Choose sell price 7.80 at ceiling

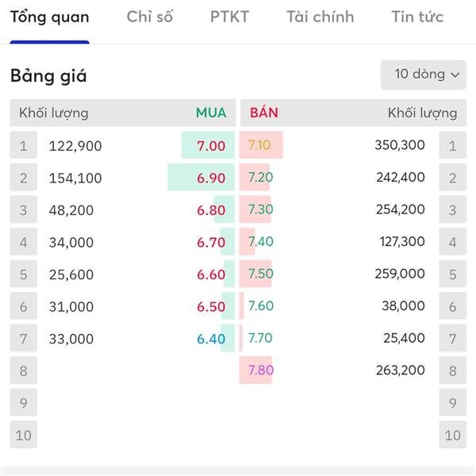pos(261,370)
